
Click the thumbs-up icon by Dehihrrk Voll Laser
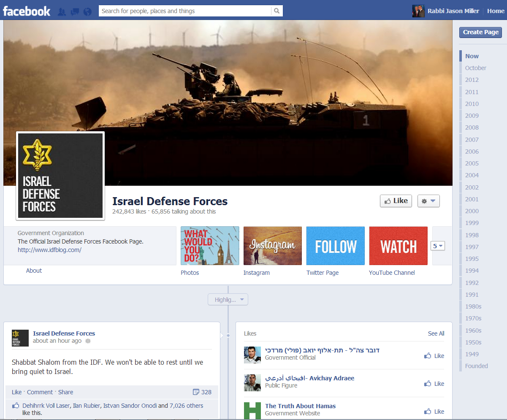pos(16,406)
